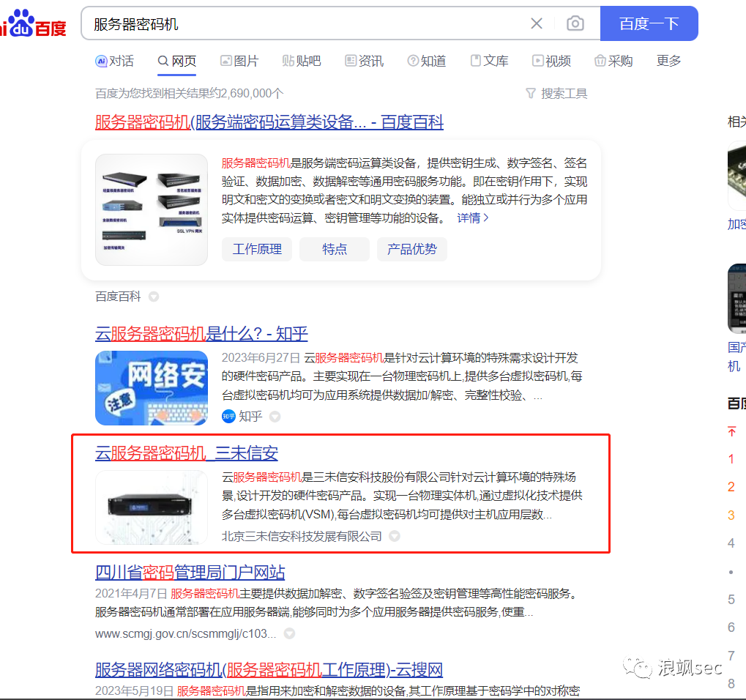Image resolution: width=746 pixels, height=700 pixels.
Task: Expand the dropdown icon beside the scmgj.gov.cn URL
Action: click(289, 634)
